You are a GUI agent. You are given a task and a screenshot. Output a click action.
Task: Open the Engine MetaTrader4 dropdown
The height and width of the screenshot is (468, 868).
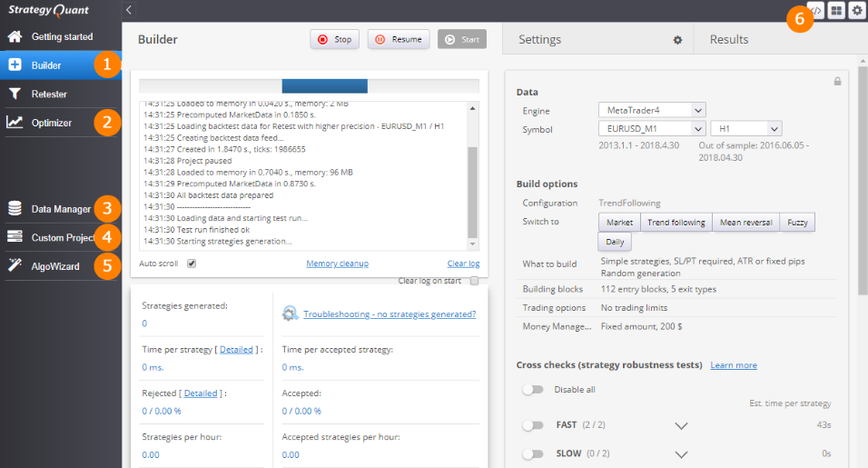651,110
